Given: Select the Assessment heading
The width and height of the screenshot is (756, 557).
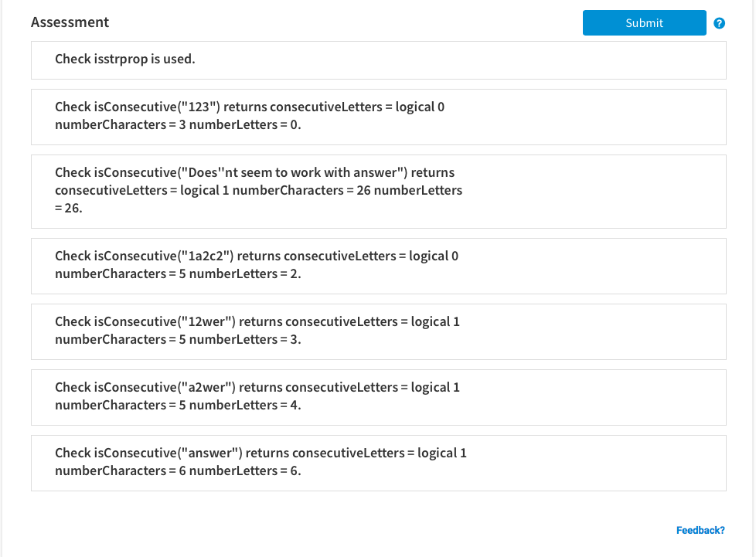Looking at the screenshot, I should click(x=70, y=22).
